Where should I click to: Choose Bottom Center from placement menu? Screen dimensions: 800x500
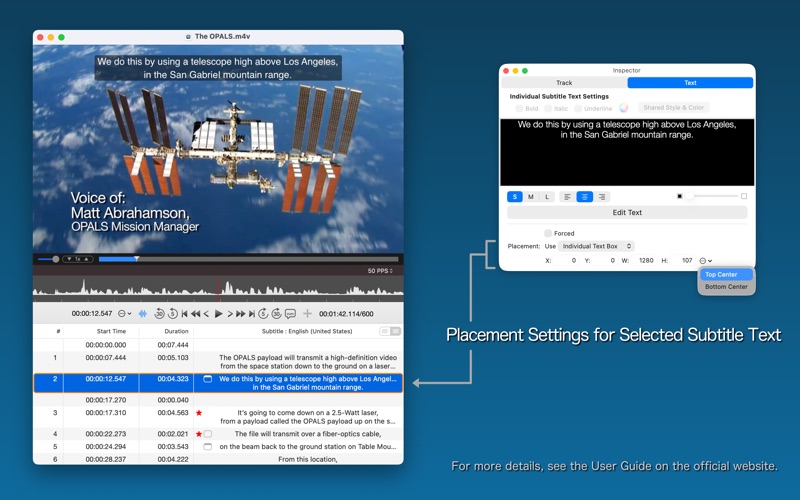click(x=726, y=287)
